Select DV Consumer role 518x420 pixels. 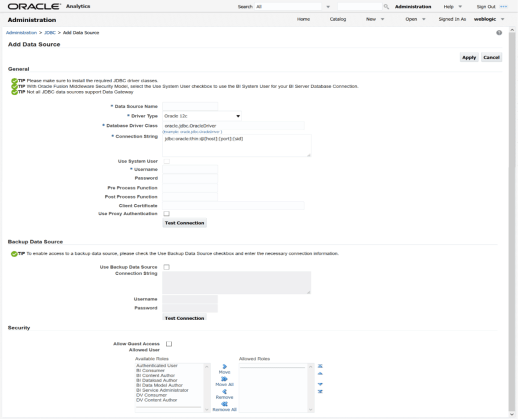pos(151,395)
